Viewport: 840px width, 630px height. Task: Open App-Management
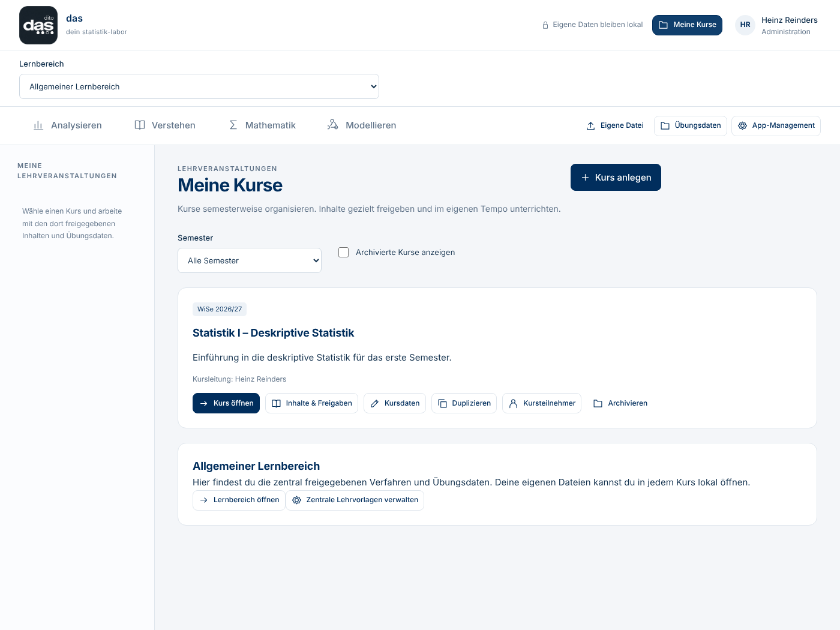[x=776, y=126]
